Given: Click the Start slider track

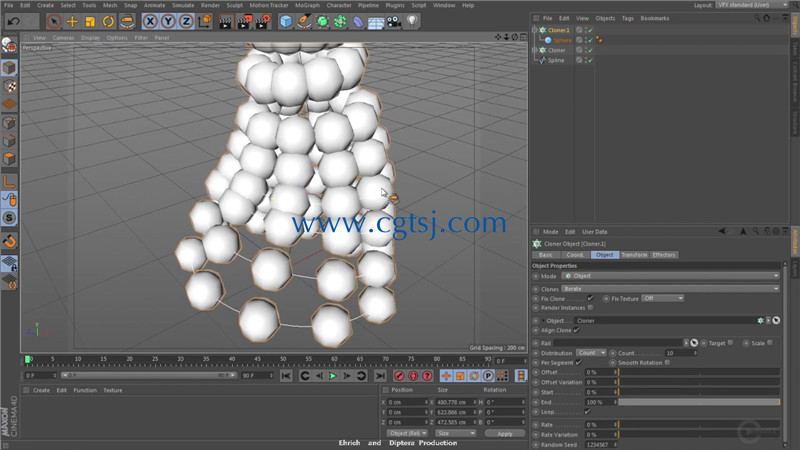Looking at the screenshot, I should 699,392.
